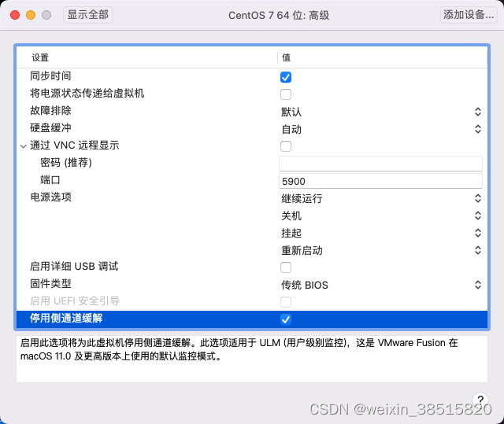Image resolution: width=504 pixels, height=424 pixels.
Task: Select the 硬盘缓冲 row label
Action: (50, 128)
